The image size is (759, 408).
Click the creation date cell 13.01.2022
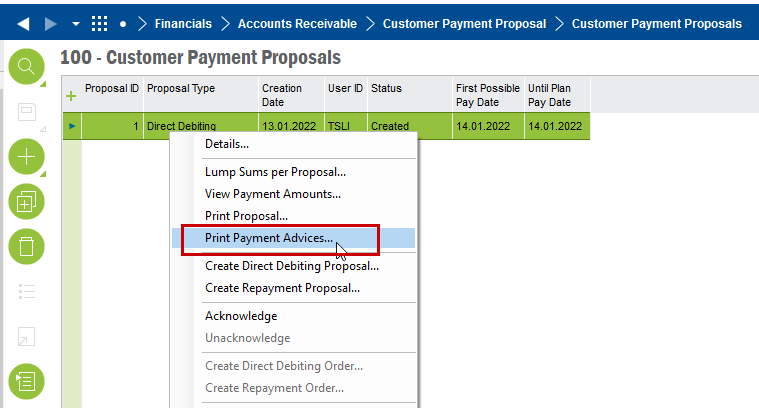(291, 126)
